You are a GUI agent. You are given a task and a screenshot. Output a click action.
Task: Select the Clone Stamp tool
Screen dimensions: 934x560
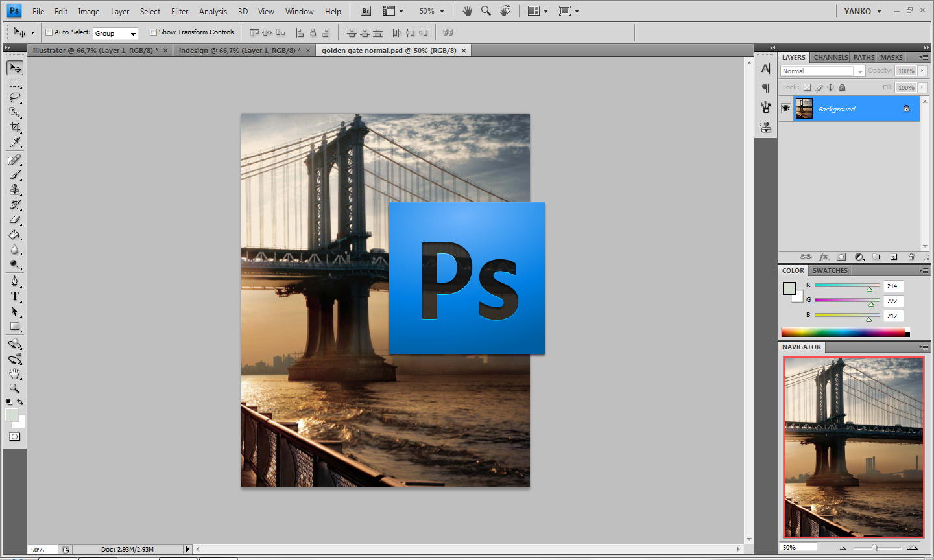pyautogui.click(x=15, y=189)
